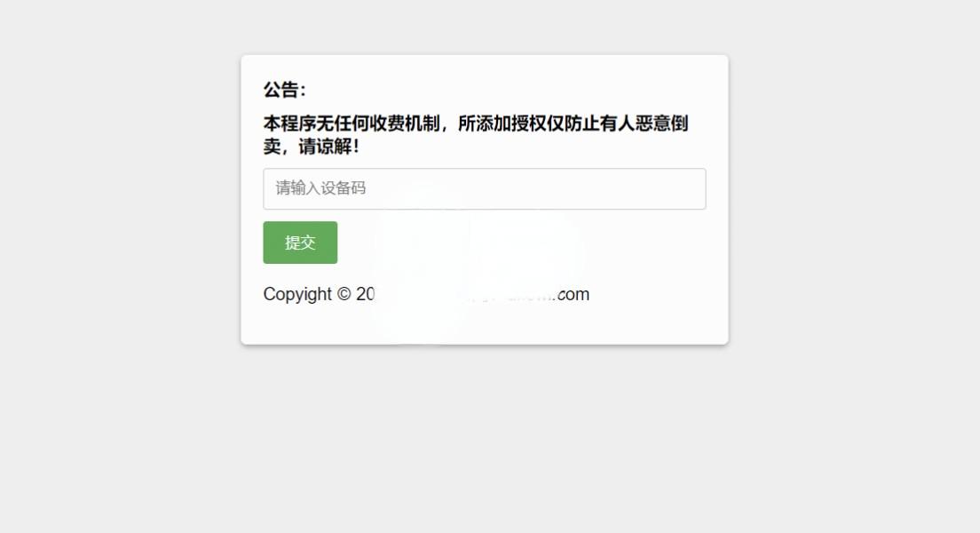This screenshot has width=980, height=533.
Task: Click the words 防止有人 in the announcement
Action: click(x=600, y=123)
